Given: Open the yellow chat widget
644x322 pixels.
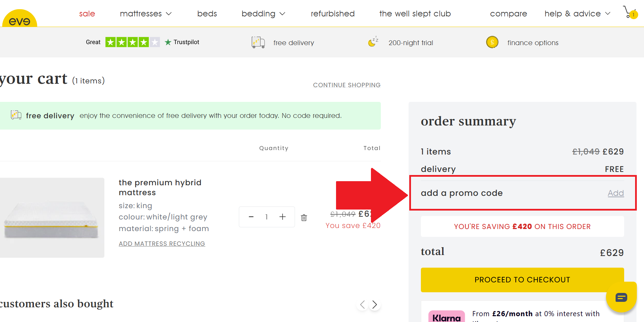Looking at the screenshot, I should pos(621,297).
